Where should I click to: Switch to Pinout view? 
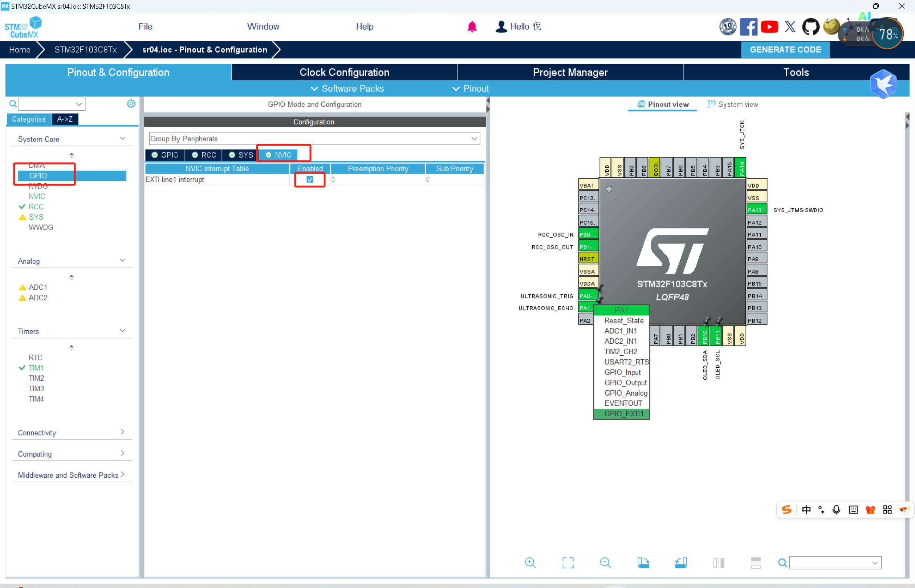click(x=663, y=104)
